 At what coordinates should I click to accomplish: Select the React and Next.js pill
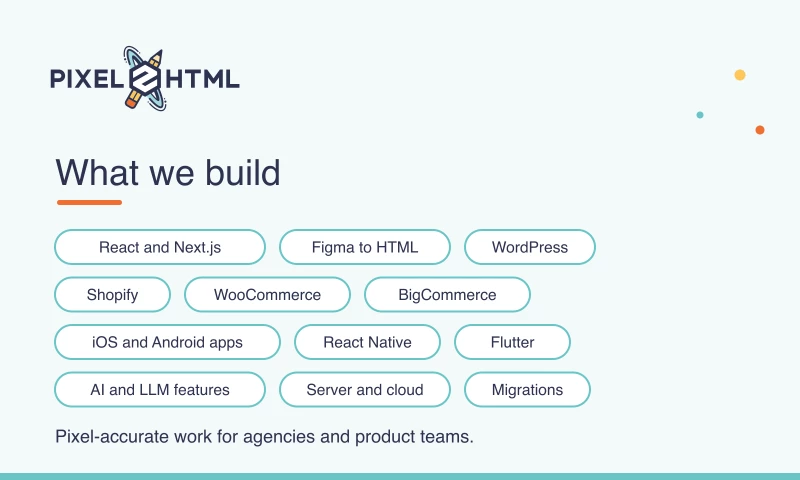pyautogui.click(x=160, y=247)
